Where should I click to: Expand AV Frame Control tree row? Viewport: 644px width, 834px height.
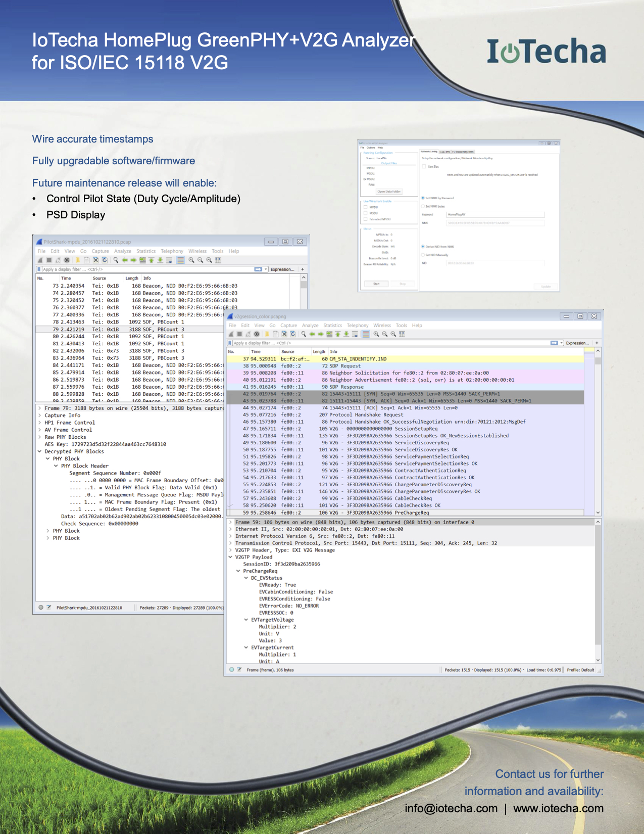pyautogui.click(x=40, y=430)
